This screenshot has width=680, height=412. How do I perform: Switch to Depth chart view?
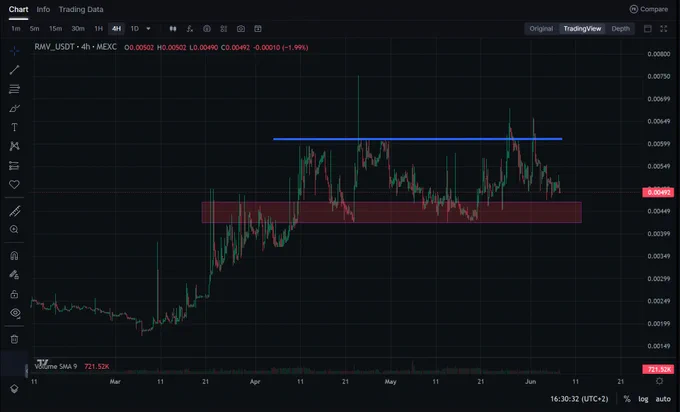(620, 29)
